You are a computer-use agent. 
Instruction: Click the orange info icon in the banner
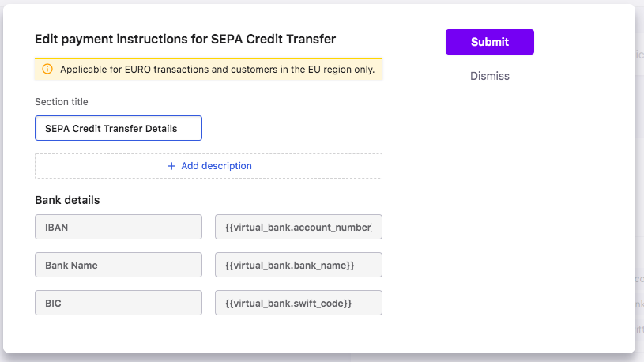point(47,69)
